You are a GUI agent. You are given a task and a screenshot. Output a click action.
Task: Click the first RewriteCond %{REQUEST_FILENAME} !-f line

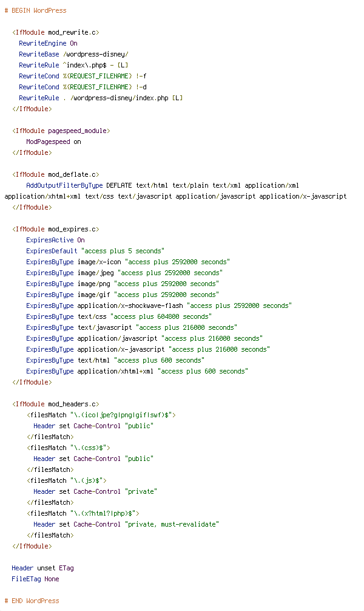pos(83,76)
